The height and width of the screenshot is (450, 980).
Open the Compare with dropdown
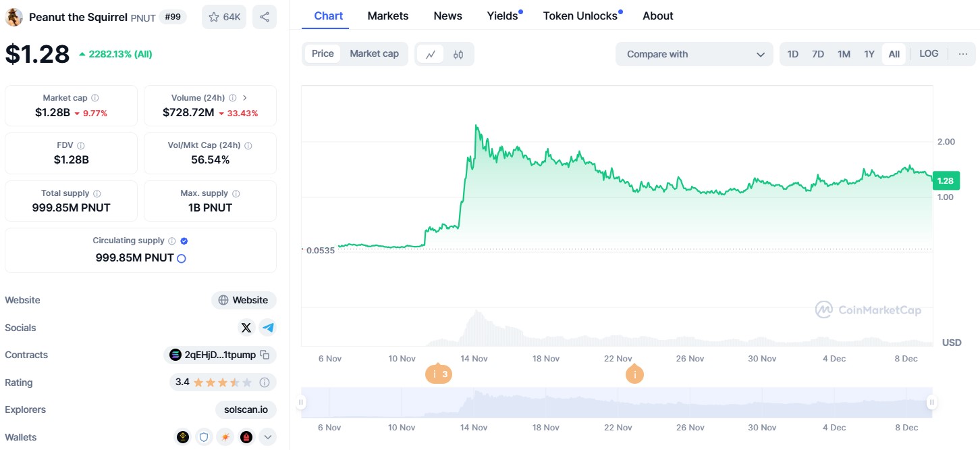pyautogui.click(x=695, y=54)
